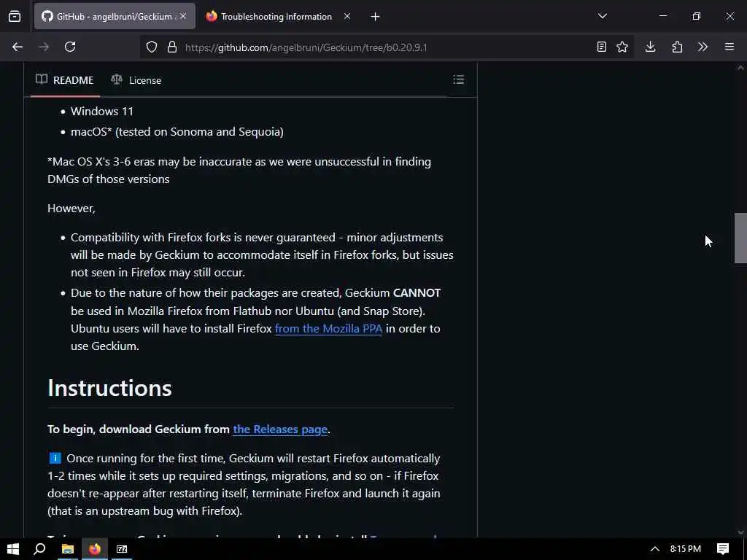Open the list all tabs chevron
The height and width of the screenshot is (560, 747).
[x=602, y=16]
